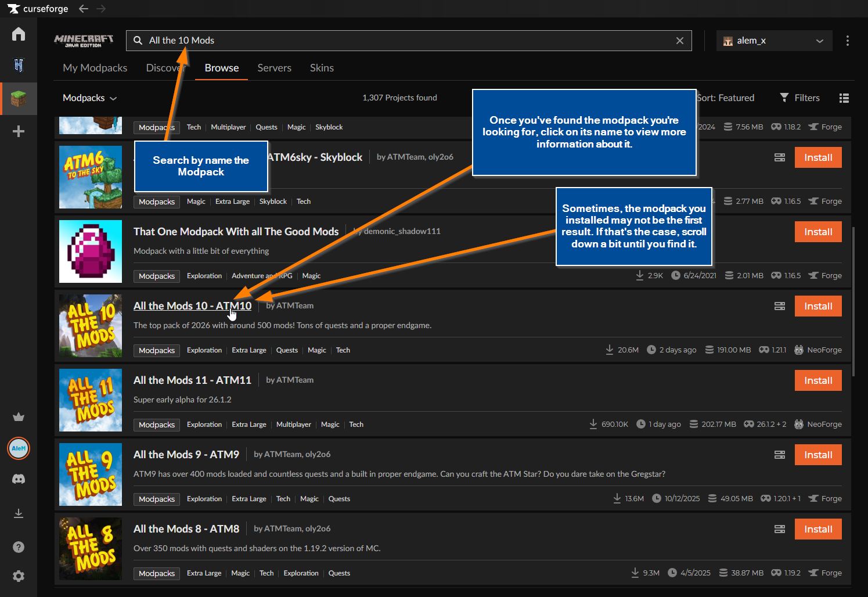The height and width of the screenshot is (597, 868).
Task: Click the Skyblock tag on ATM6sky row
Action: coord(273,202)
